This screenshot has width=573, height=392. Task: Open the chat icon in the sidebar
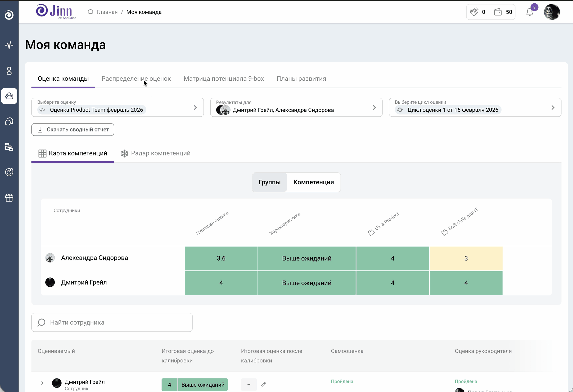[x=9, y=122]
